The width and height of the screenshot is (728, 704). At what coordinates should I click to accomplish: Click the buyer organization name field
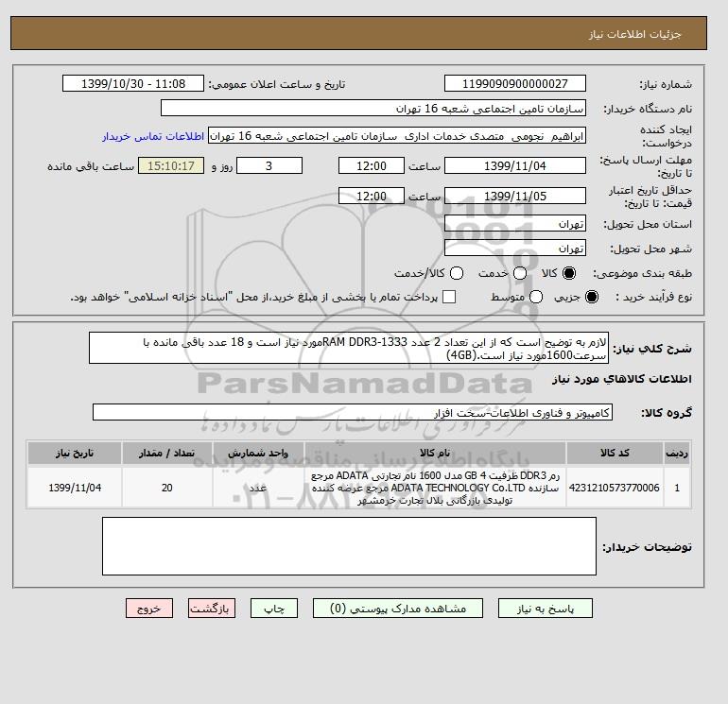point(373,108)
